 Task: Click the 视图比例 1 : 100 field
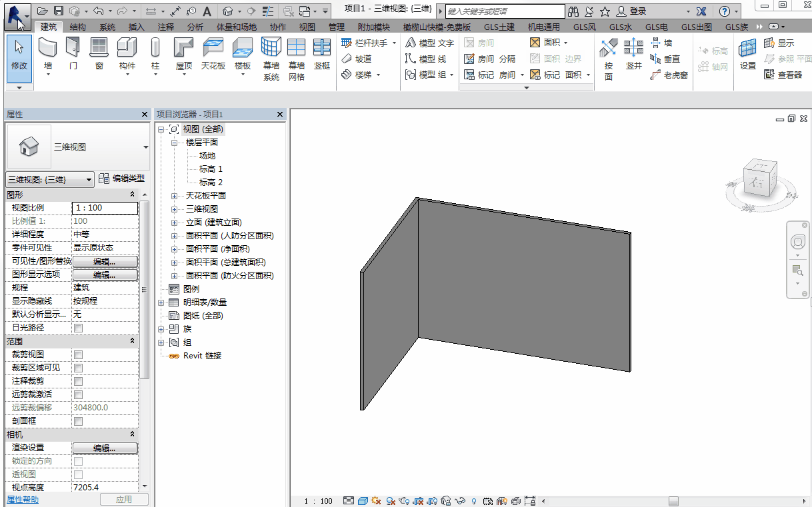[x=105, y=208]
